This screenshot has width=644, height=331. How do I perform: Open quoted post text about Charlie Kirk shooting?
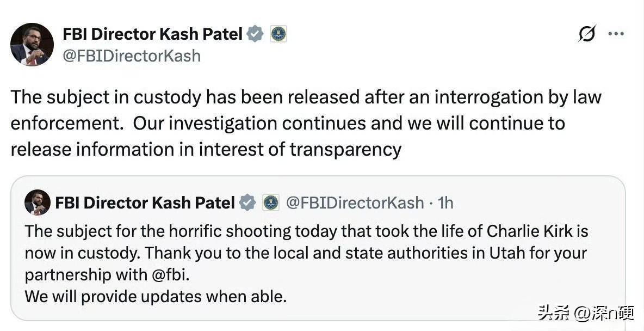(306, 253)
